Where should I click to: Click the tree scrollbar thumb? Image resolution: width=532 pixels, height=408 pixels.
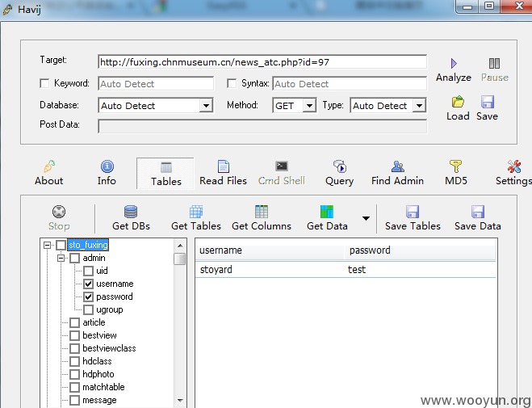click(x=180, y=259)
